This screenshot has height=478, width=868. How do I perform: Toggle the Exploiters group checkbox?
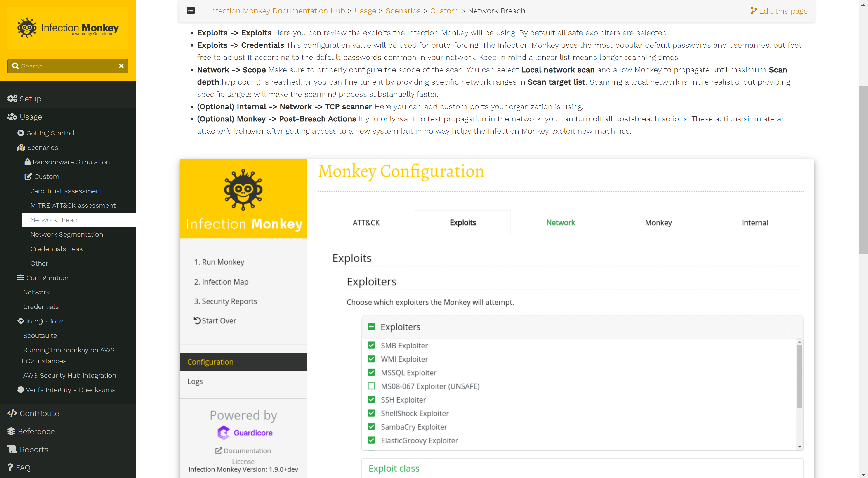click(x=371, y=327)
